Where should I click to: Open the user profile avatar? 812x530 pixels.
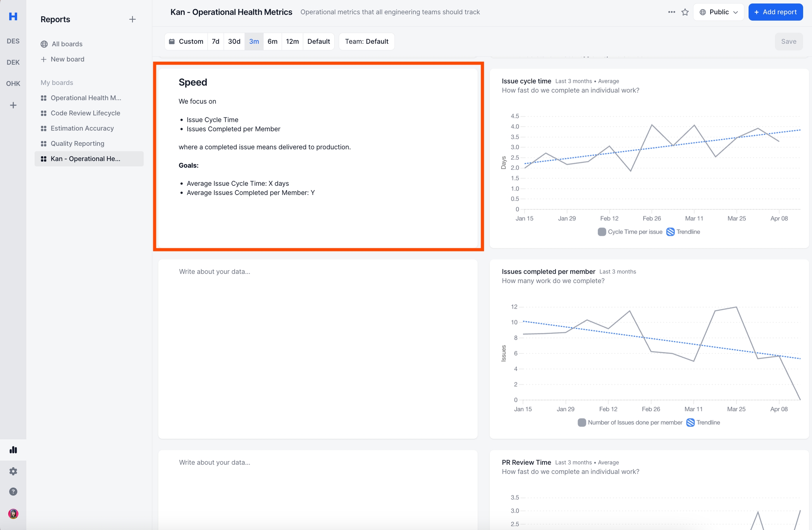[x=13, y=513]
